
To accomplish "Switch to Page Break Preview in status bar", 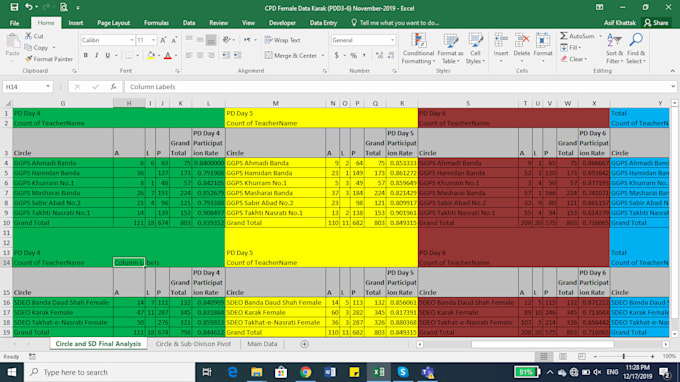I will point(582,356).
